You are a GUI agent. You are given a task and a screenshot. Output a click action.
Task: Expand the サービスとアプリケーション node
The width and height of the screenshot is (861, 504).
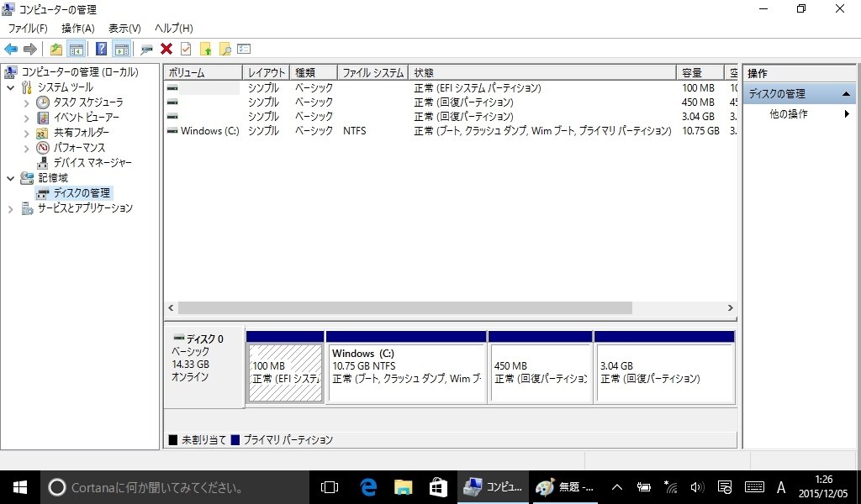[x=10, y=208]
